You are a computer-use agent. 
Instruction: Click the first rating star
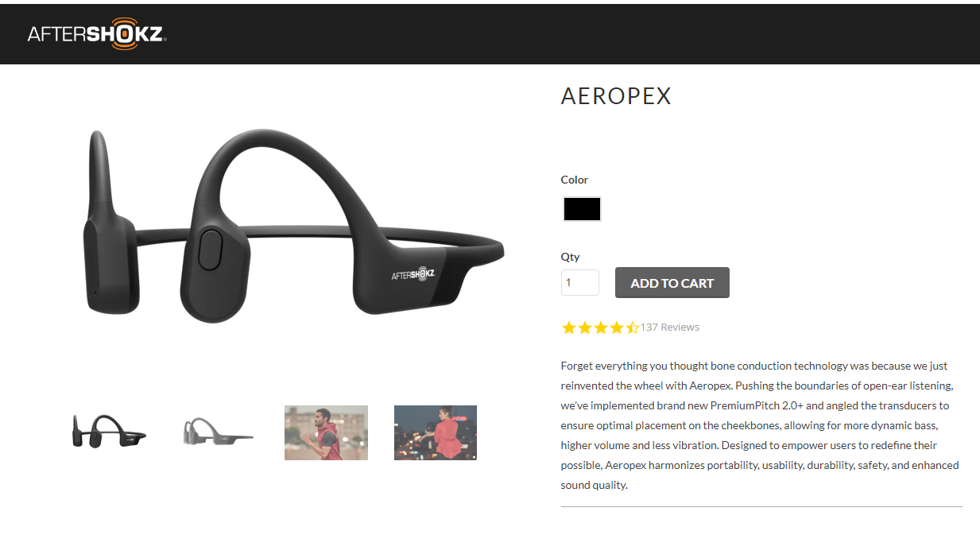568,327
